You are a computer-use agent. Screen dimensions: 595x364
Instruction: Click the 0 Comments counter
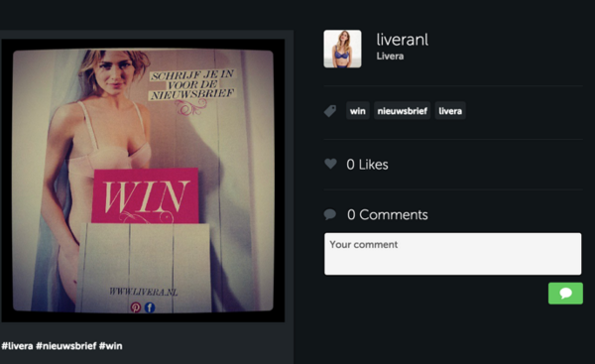[x=388, y=215]
